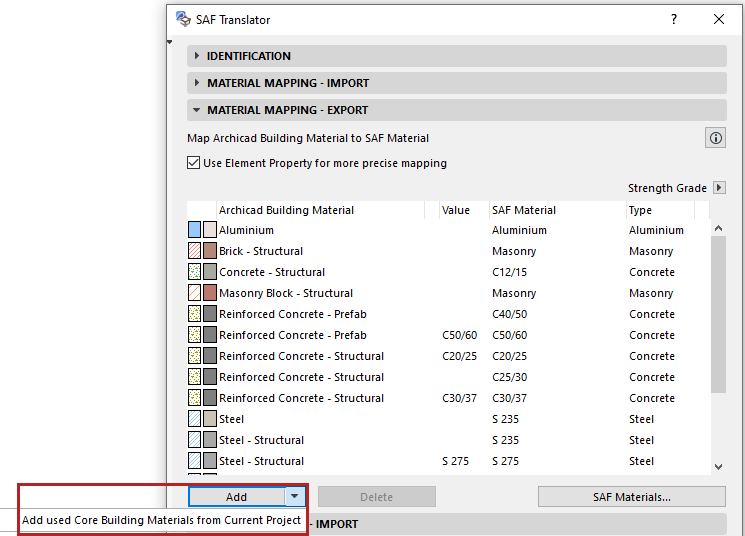Click the Aluminium cut fill pattern icon
The width and height of the screenshot is (745, 536).
pyautogui.click(x=195, y=230)
